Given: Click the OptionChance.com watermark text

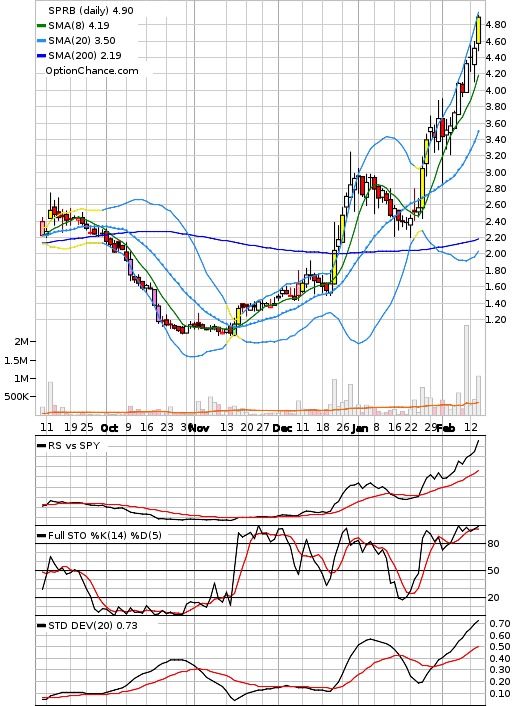Looking at the screenshot, I should coord(92,71).
